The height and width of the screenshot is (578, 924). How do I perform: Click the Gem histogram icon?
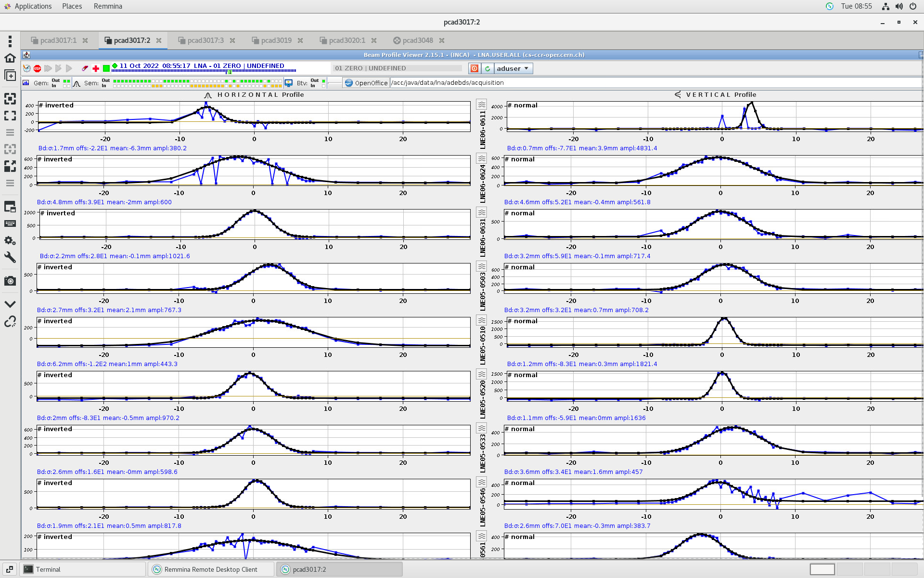[x=26, y=83]
